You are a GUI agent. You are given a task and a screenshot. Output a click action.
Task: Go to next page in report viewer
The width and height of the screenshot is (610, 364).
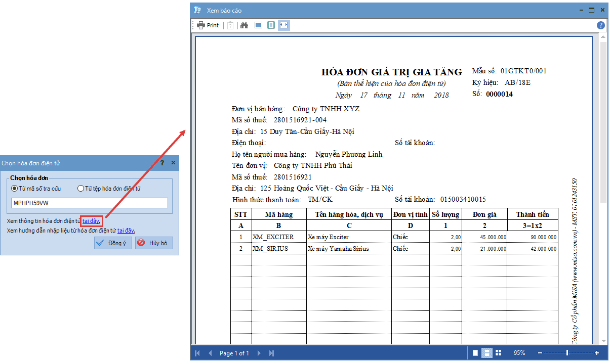click(259, 353)
